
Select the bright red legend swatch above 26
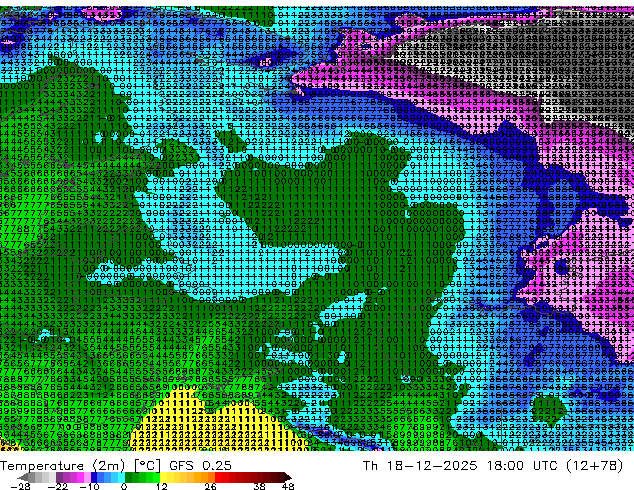[x=218, y=477]
